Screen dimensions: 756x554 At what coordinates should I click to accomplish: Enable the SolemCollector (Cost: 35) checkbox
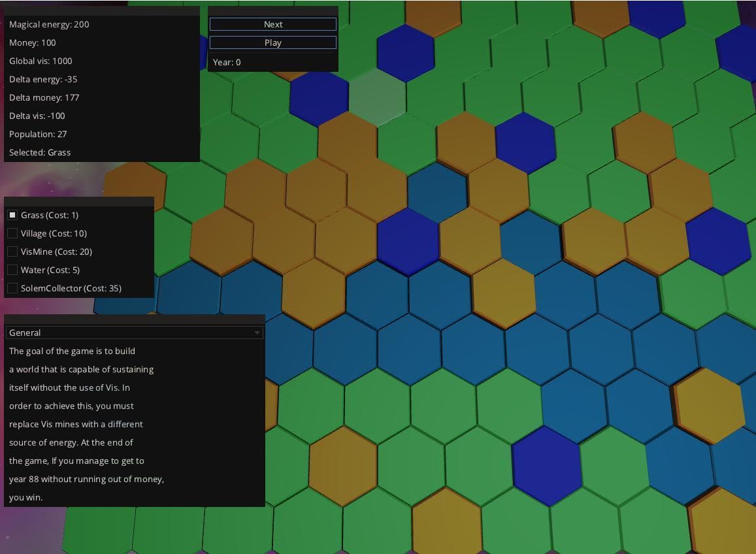coord(12,288)
